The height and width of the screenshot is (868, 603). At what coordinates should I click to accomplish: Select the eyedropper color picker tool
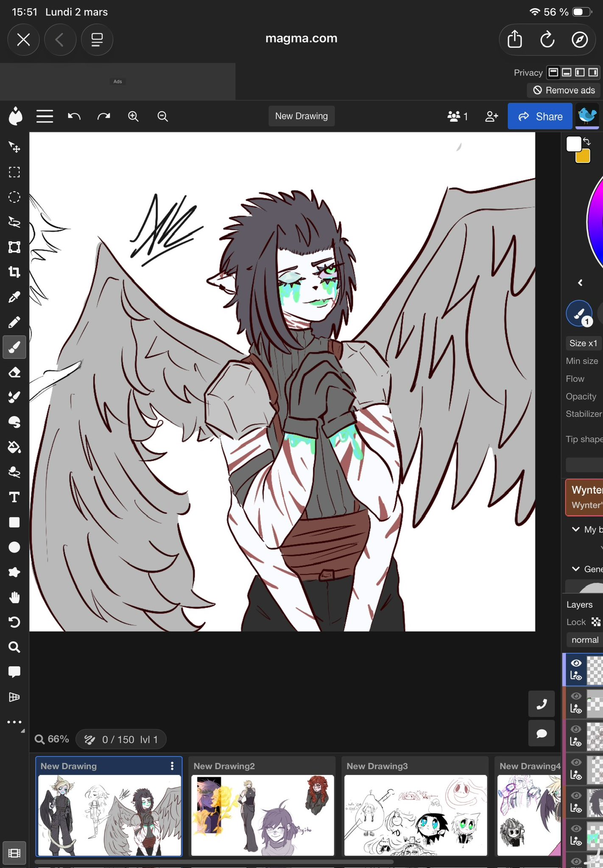coord(14,297)
